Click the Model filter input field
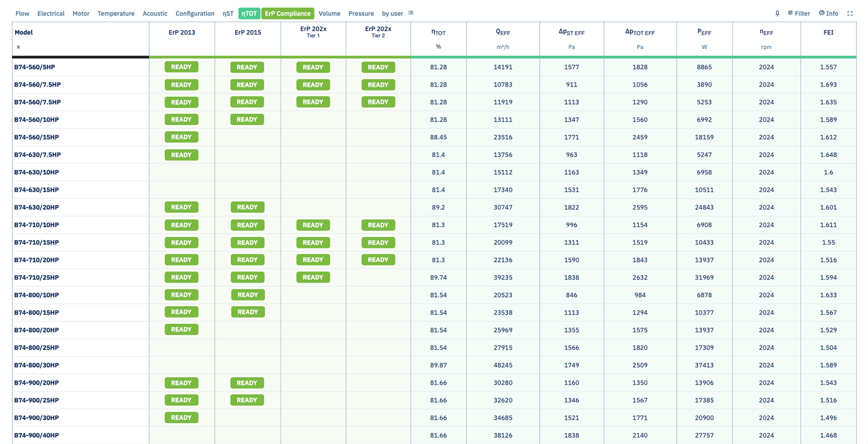868x444 pixels. 80,47
